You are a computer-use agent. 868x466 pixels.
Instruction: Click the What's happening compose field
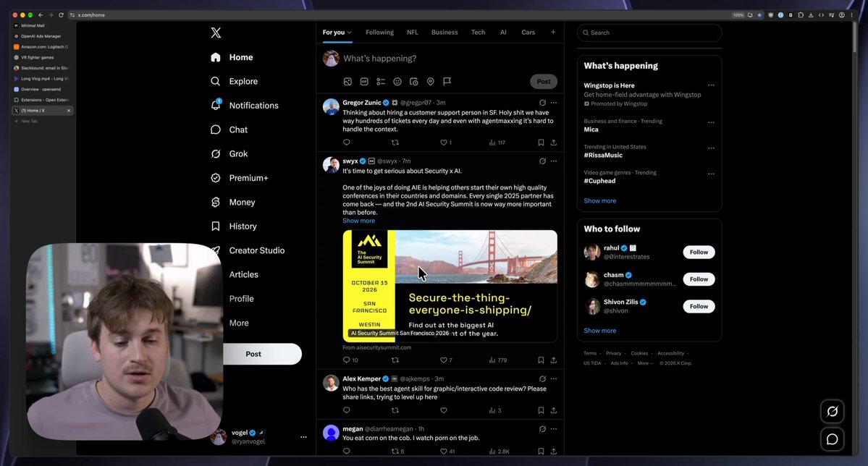click(x=380, y=59)
